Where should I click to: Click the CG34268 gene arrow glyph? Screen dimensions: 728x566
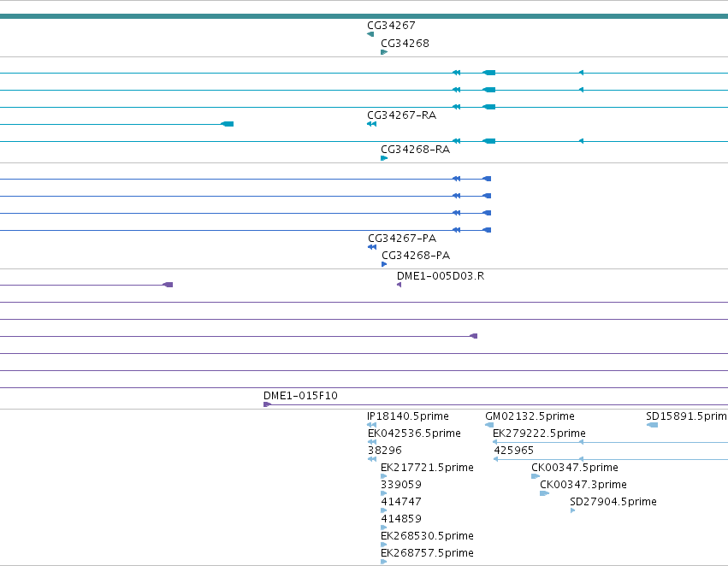(x=384, y=52)
